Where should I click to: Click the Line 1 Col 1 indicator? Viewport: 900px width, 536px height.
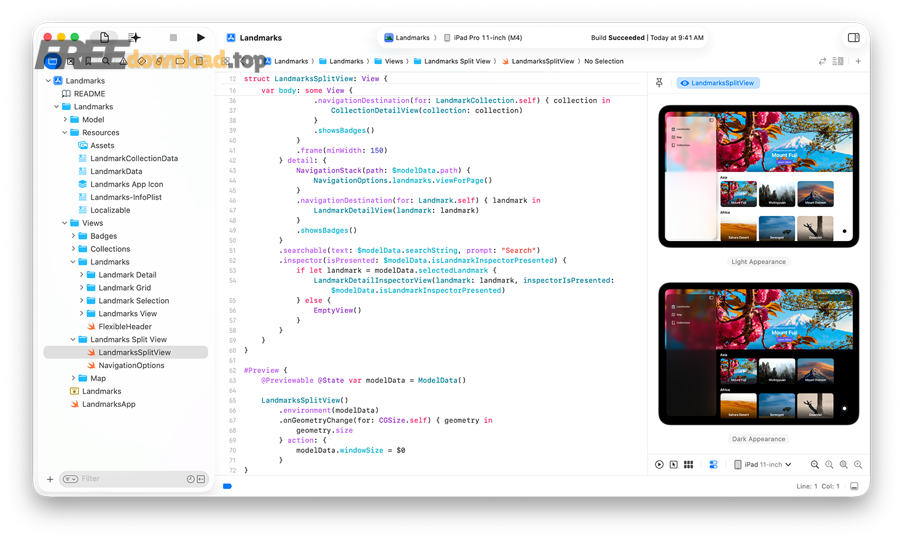click(818, 486)
